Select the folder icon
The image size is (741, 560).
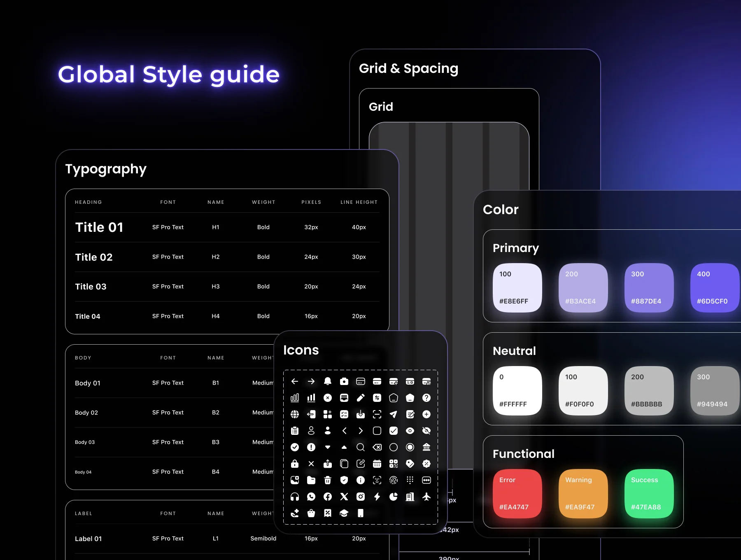coord(311,480)
